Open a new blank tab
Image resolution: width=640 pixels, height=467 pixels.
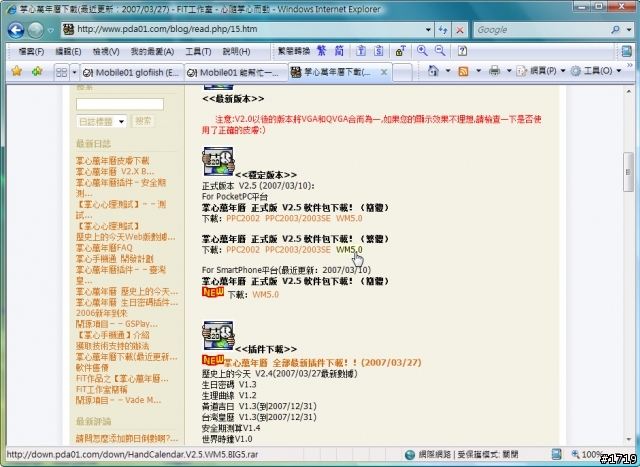click(x=402, y=72)
